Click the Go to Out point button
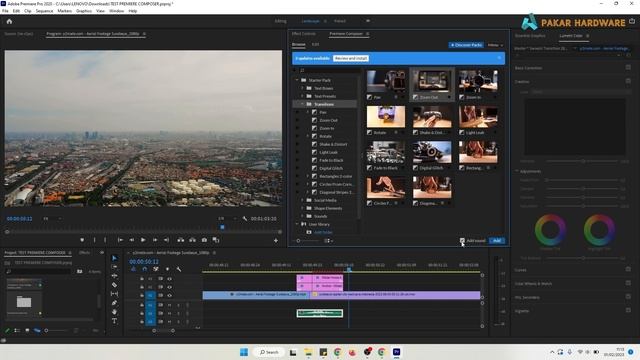This screenshot has width=640, height=360. [166, 240]
